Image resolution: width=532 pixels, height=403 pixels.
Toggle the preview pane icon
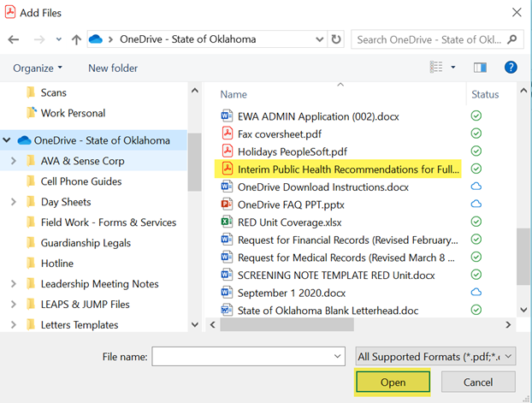pos(480,68)
